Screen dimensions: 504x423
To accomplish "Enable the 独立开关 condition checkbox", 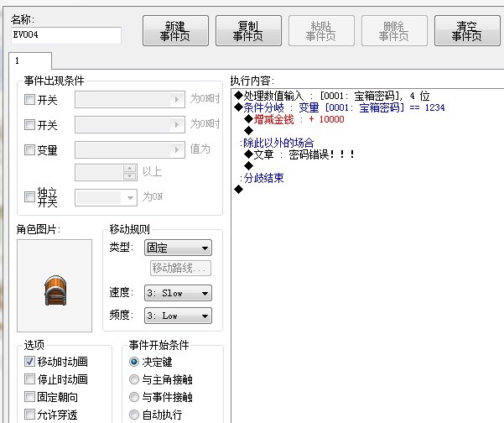I will (29, 197).
